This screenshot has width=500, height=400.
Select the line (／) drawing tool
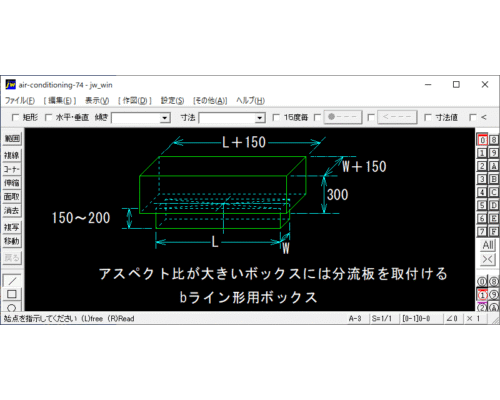12,281
